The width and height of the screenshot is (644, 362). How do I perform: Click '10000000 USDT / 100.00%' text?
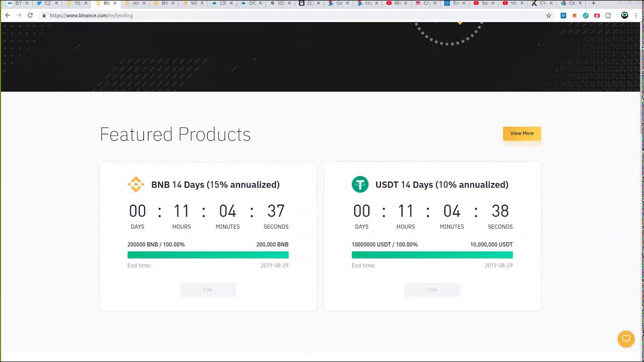384,245
